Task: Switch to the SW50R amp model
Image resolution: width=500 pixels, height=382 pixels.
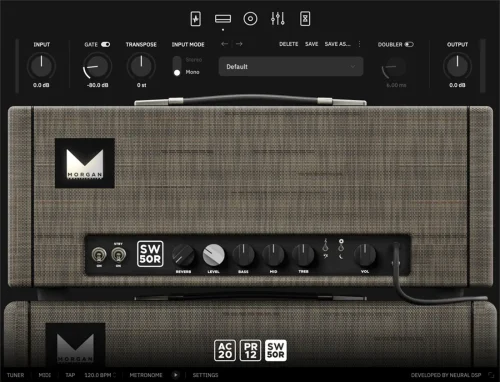Action: [276, 351]
